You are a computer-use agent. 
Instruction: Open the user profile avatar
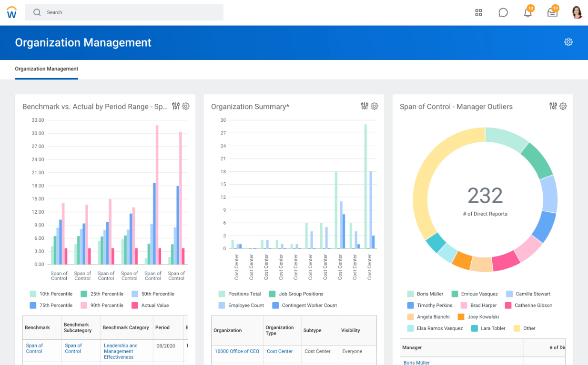coord(577,12)
